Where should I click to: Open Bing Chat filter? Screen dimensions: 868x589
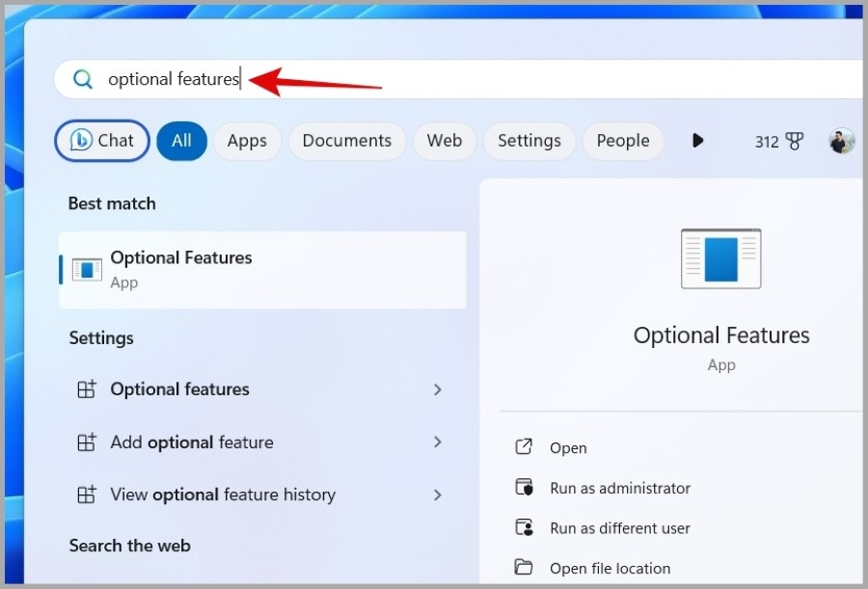(102, 141)
